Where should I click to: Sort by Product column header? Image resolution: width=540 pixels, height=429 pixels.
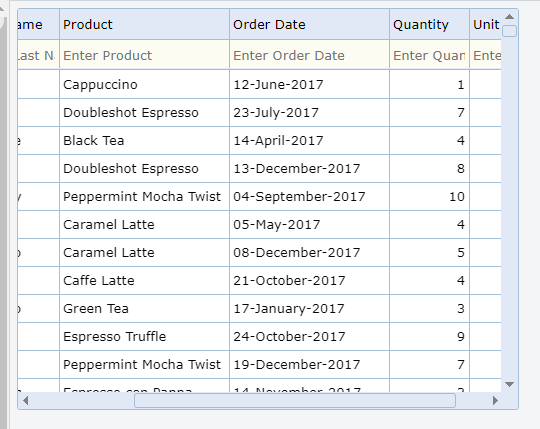click(144, 24)
